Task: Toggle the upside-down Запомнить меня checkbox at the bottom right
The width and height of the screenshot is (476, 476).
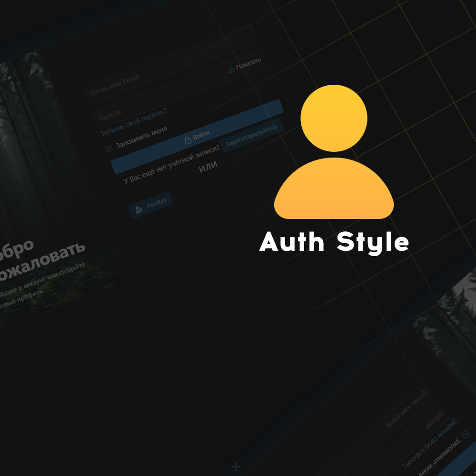Action: 466,435
